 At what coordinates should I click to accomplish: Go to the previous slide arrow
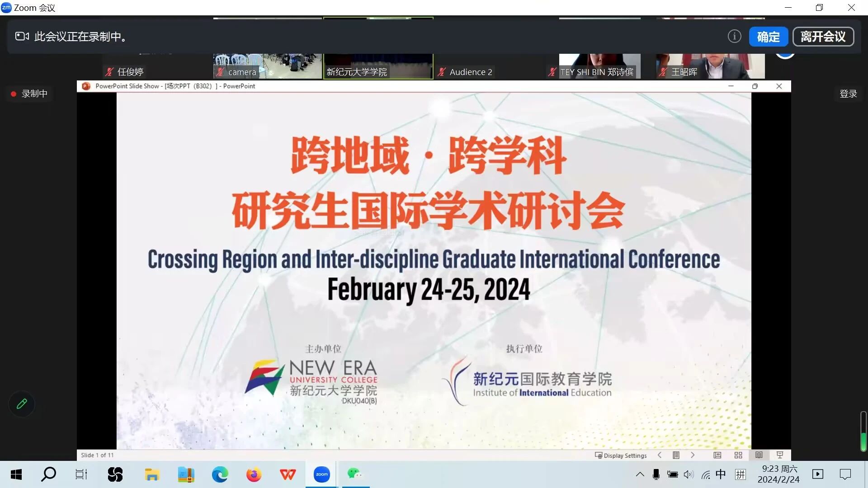[660, 455]
